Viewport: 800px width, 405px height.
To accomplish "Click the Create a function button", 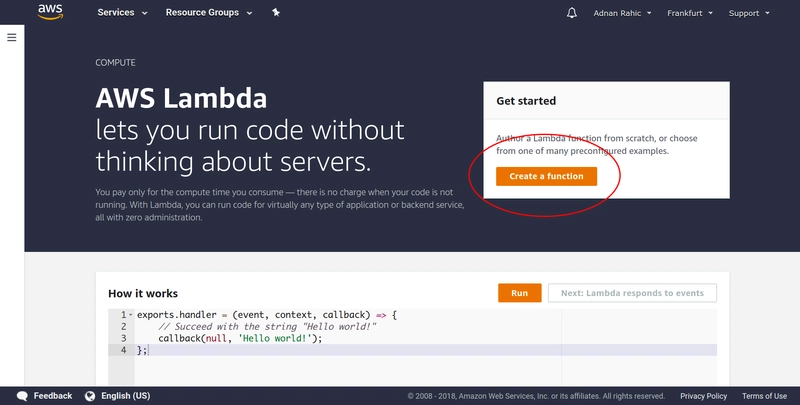I will (546, 176).
